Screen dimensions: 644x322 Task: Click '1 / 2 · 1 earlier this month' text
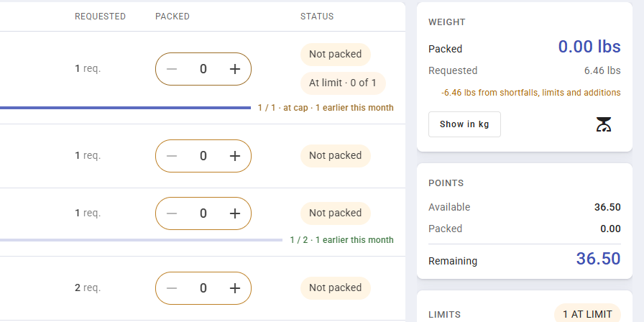(x=341, y=240)
